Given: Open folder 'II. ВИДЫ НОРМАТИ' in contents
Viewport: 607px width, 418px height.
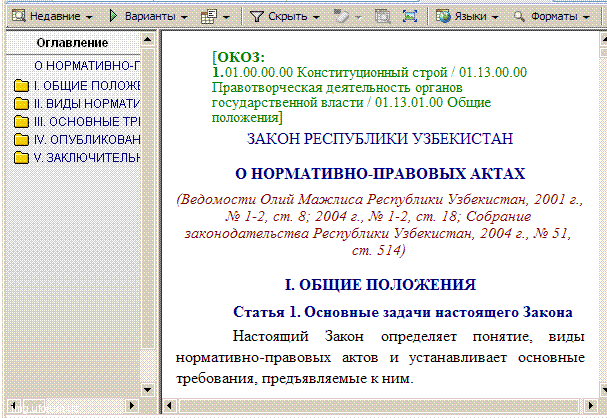Looking at the screenshot, I should pos(86,102).
